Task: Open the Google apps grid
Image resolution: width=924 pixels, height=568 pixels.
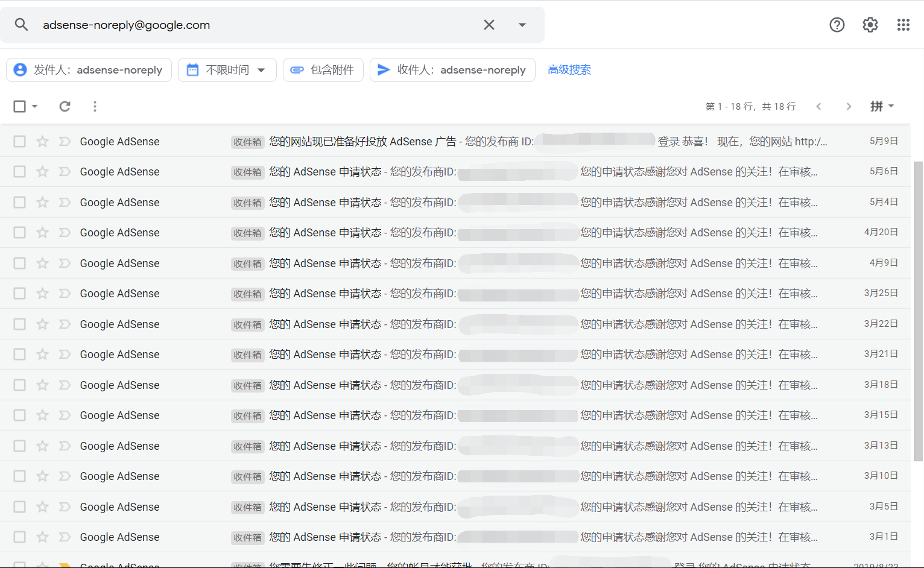Action: pos(903,25)
